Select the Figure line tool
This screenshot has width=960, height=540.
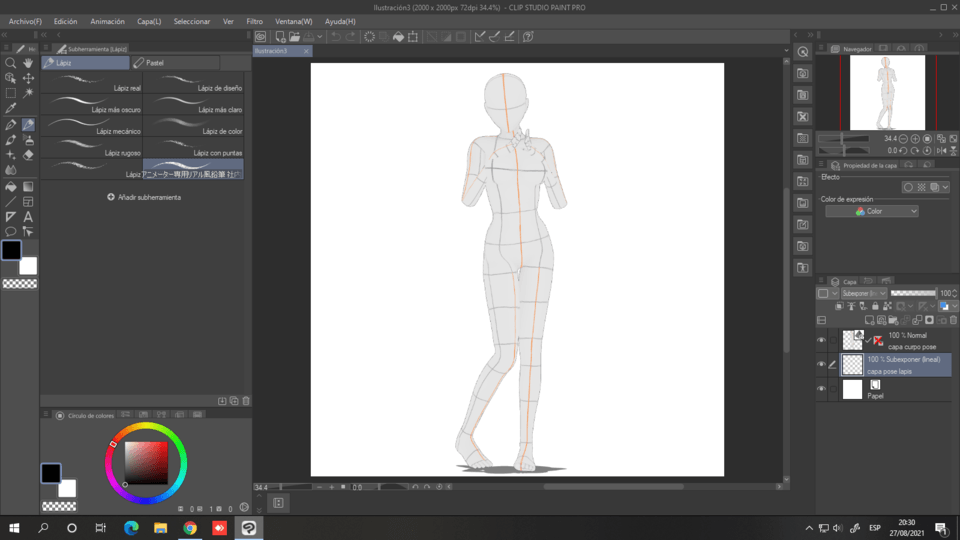[x=10, y=201]
